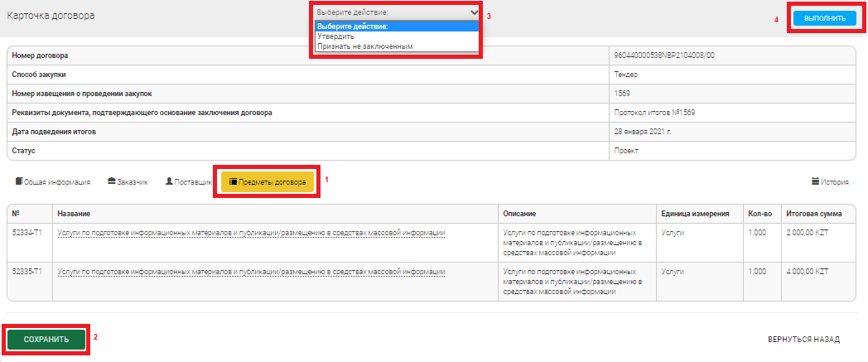Choose Признать не заключенным from the list
Image resolution: width=868 pixels, height=362 pixels.
pos(364,46)
